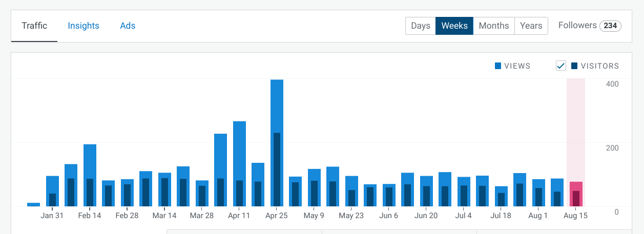
Task: Open the Ads tab
Action: point(128,26)
